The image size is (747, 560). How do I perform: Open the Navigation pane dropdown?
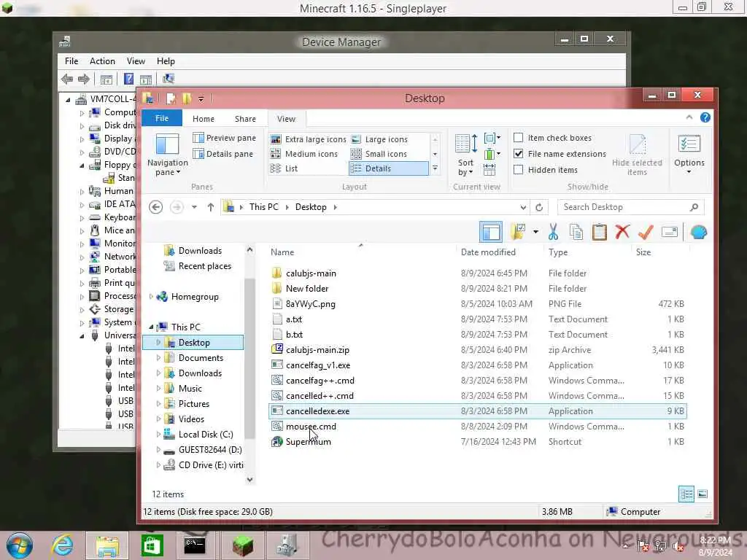168,168
